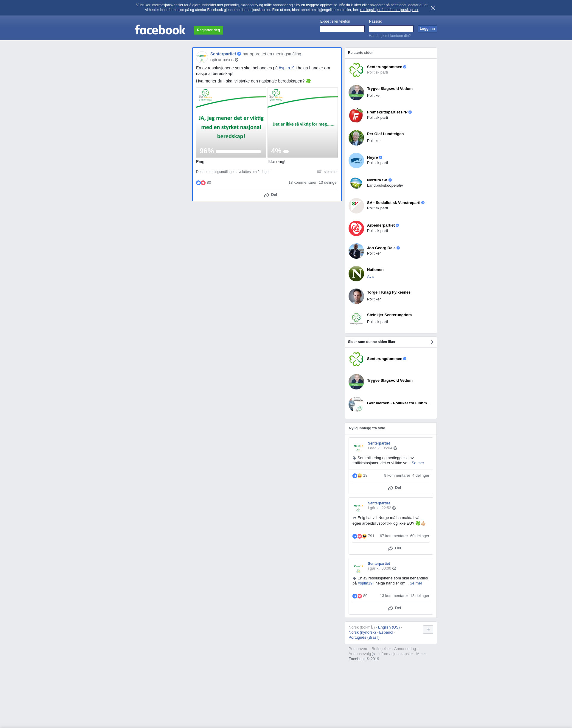Image resolution: width=572 pixels, height=728 pixels.
Task: Click 'Har du glemt kontoen din?' link
Action: click(x=389, y=36)
